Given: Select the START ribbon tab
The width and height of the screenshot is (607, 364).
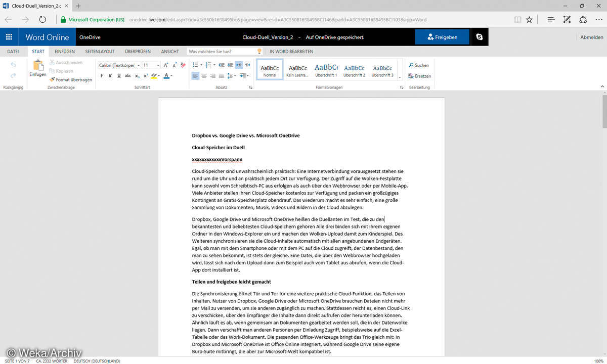Looking at the screenshot, I should point(38,52).
